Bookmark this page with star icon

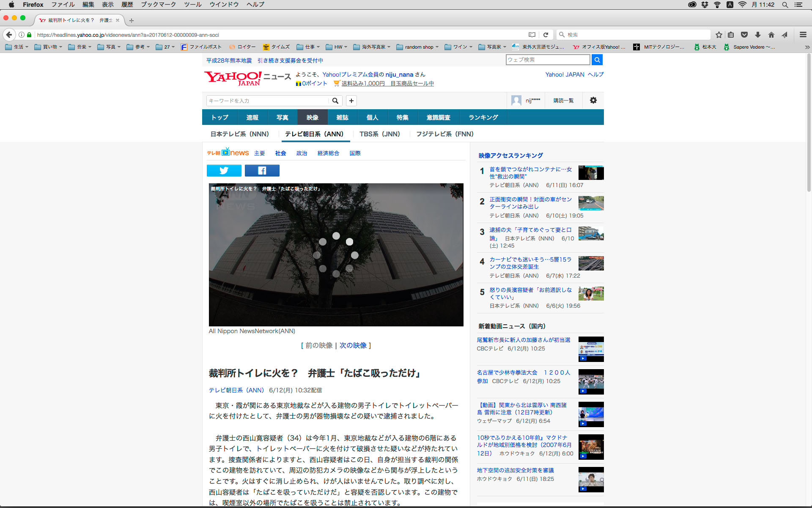click(719, 35)
